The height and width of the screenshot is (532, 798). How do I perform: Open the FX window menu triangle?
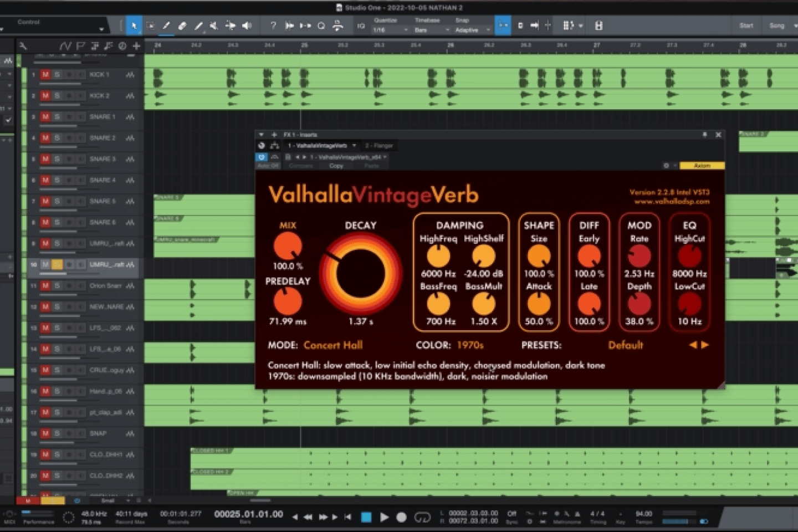[x=261, y=135]
